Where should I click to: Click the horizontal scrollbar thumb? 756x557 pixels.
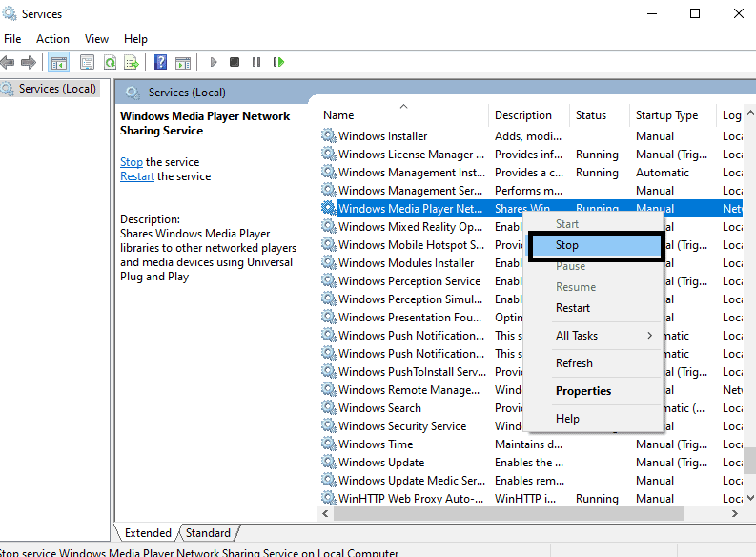[x=509, y=513]
